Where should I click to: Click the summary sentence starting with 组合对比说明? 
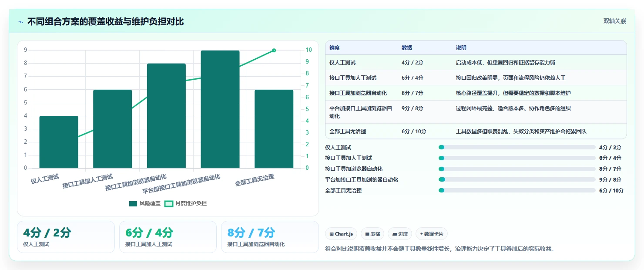click(441, 249)
